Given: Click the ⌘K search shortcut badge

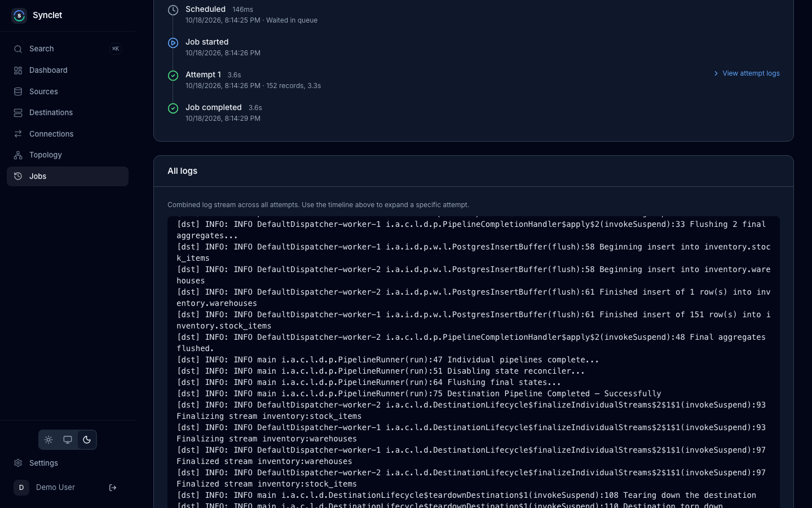Looking at the screenshot, I should point(116,49).
